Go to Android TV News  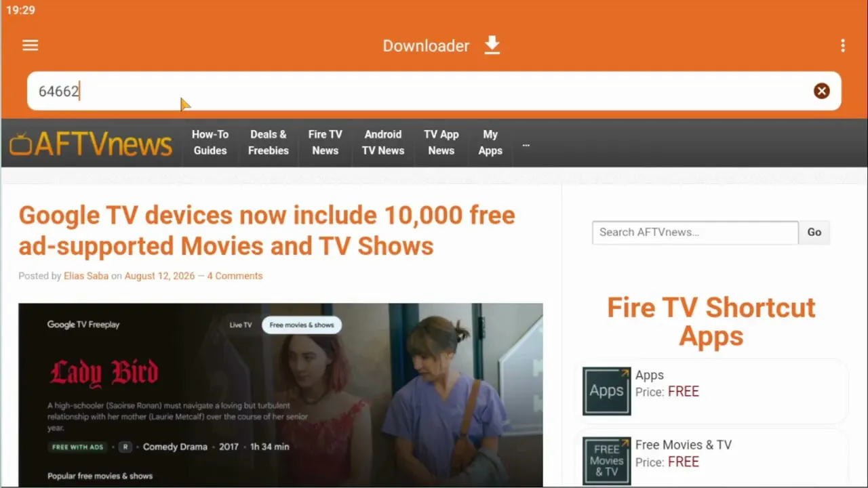383,142
